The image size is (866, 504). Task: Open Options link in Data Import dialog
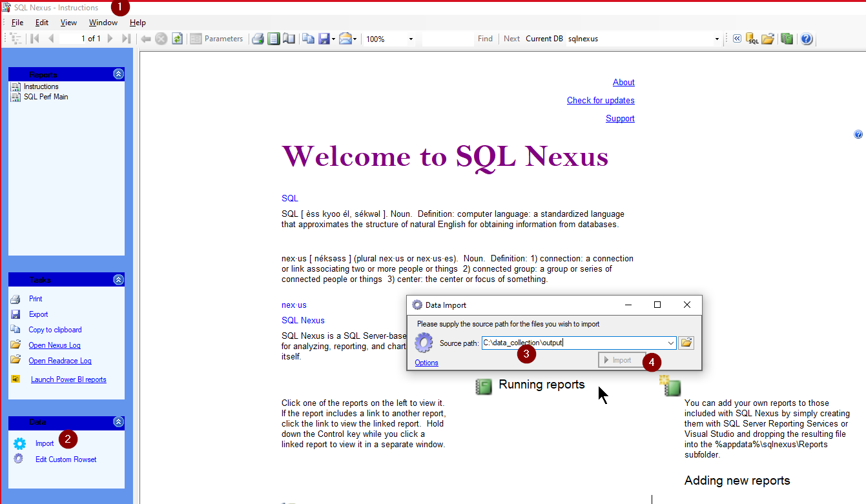click(427, 363)
